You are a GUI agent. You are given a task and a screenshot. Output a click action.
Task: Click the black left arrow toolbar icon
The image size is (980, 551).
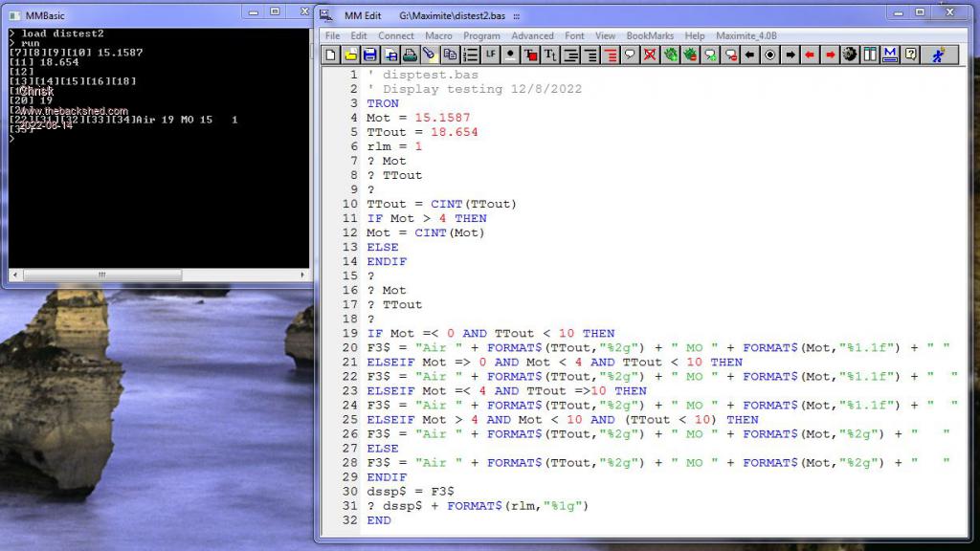[750, 55]
